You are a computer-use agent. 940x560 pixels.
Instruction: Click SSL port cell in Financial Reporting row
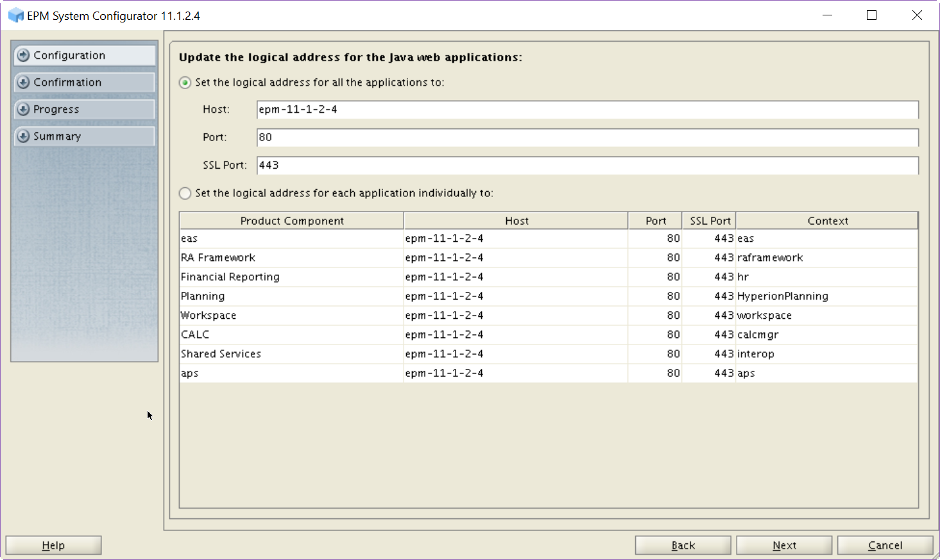pyautogui.click(x=709, y=277)
